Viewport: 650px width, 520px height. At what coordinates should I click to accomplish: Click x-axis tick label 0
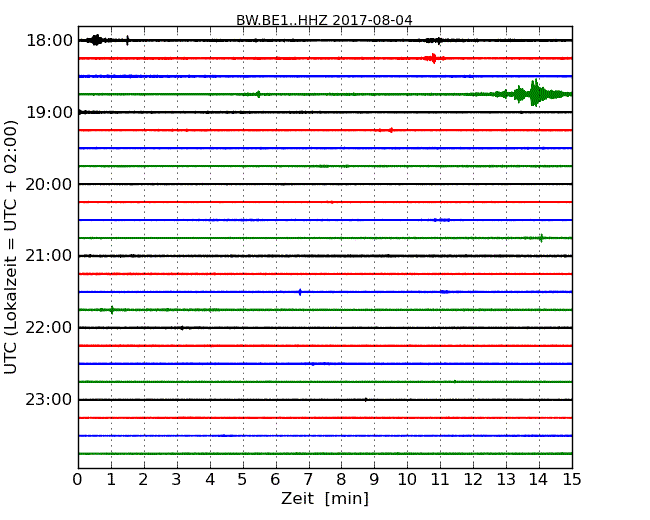pyautogui.click(x=78, y=480)
